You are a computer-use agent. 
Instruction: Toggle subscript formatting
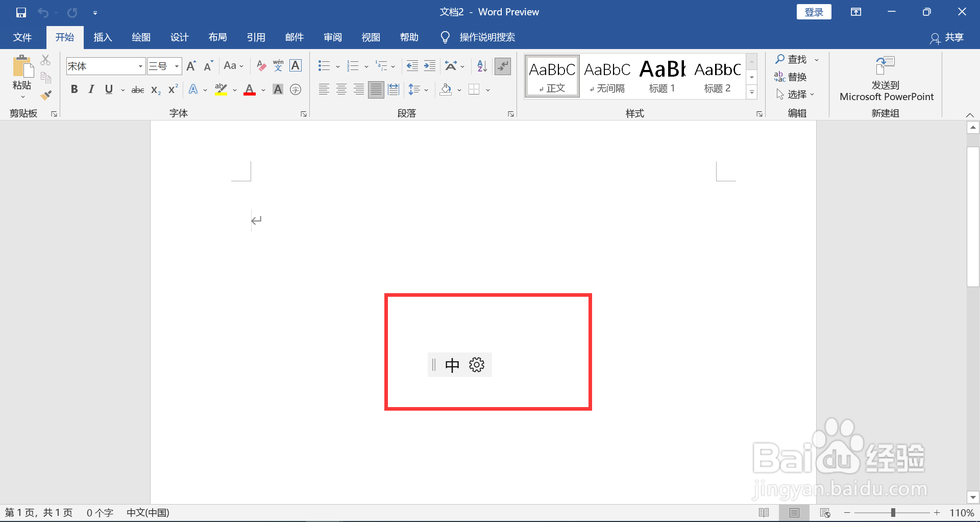[x=156, y=90]
